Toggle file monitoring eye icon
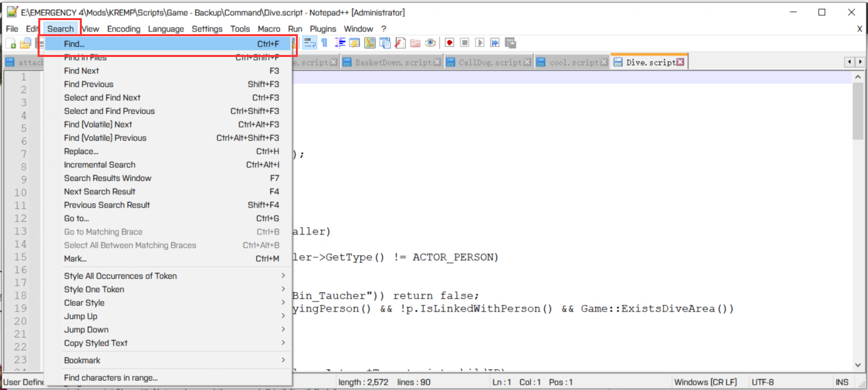The width and height of the screenshot is (868, 390). pyautogui.click(x=431, y=43)
